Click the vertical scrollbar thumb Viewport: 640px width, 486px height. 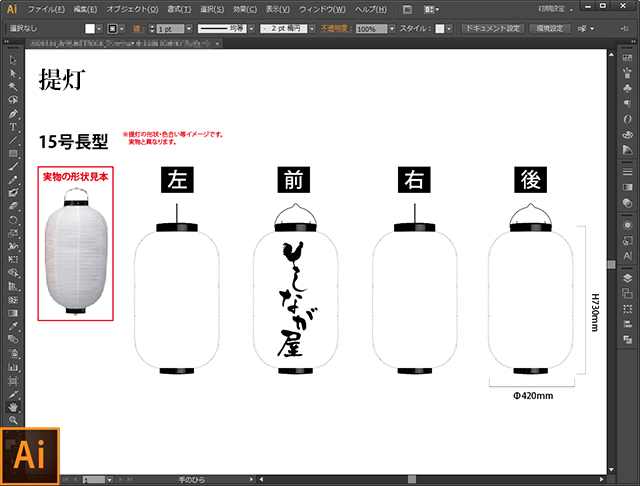point(611,265)
